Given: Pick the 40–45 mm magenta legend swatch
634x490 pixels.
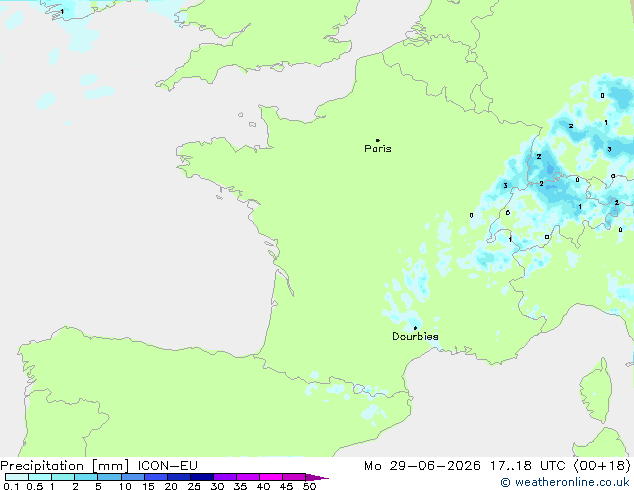Looking at the screenshot, I should coord(271,477).
